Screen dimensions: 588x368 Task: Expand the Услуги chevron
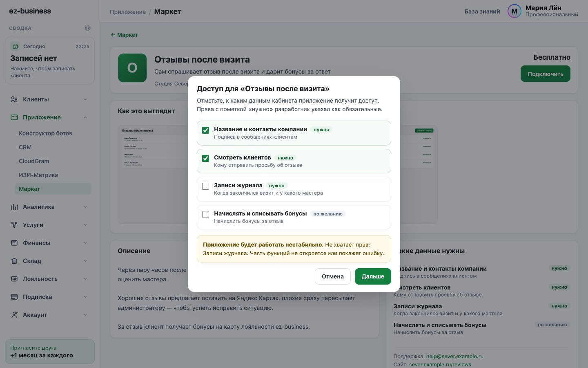coord(85,225)
